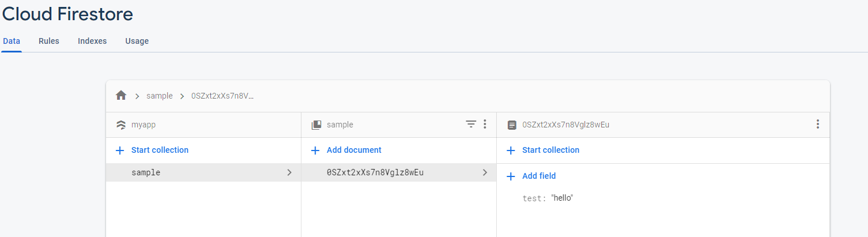Click the document icon beside 0SZxt2xXs7n8Vglz8wEu
Screen dimensions: 868x237
[x=512, y=125]
